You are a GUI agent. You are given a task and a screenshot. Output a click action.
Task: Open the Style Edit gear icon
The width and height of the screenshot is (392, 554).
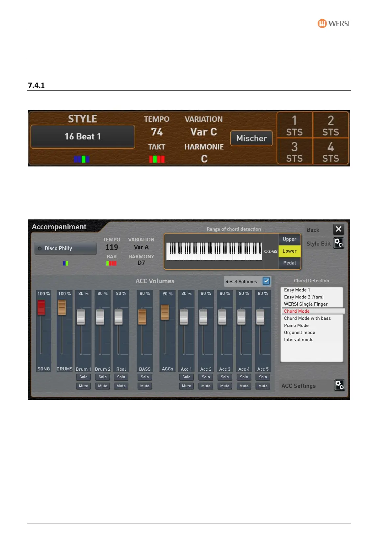(339, 243)
